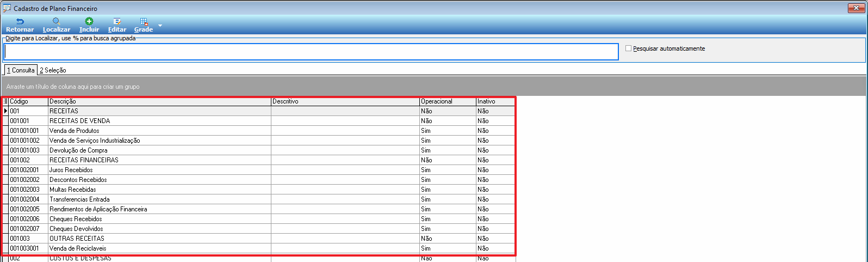Click the Retornar toolbar icon

pos(20,25)
